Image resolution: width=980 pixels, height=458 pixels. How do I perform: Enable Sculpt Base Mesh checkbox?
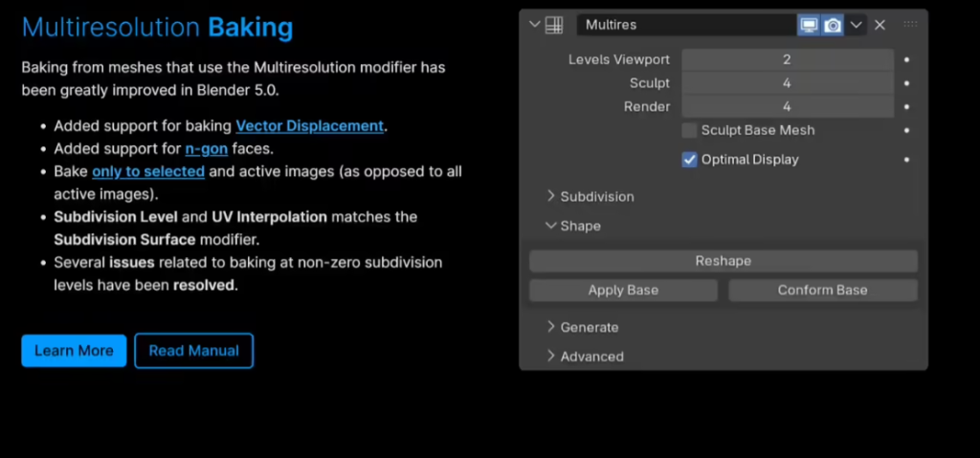[x=689, y=131]
